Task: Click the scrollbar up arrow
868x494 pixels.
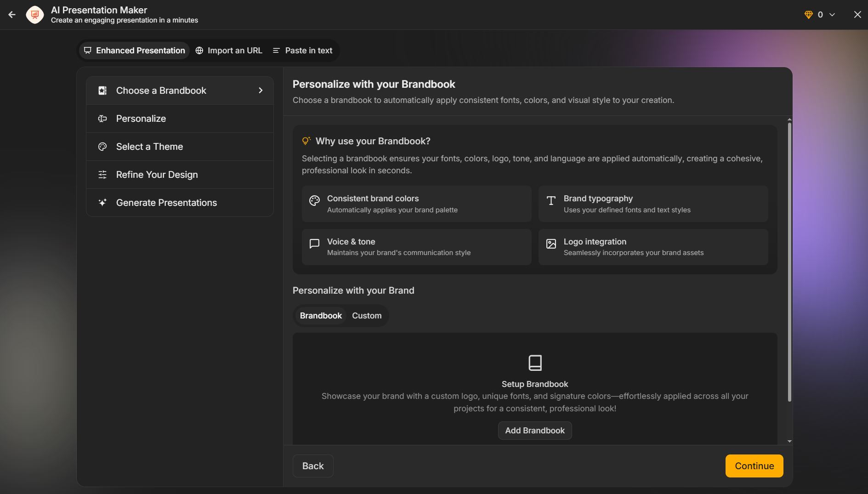Action: point(789,119)
